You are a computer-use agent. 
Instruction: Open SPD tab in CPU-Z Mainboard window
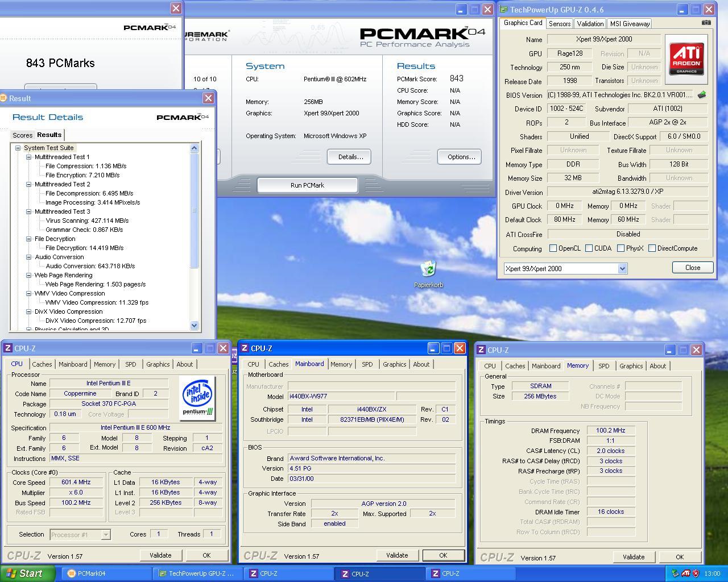367,364
